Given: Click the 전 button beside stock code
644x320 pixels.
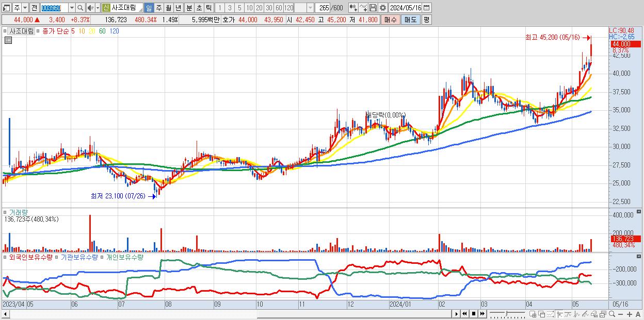Looking at the screenshot, I should tap(34, 8).
